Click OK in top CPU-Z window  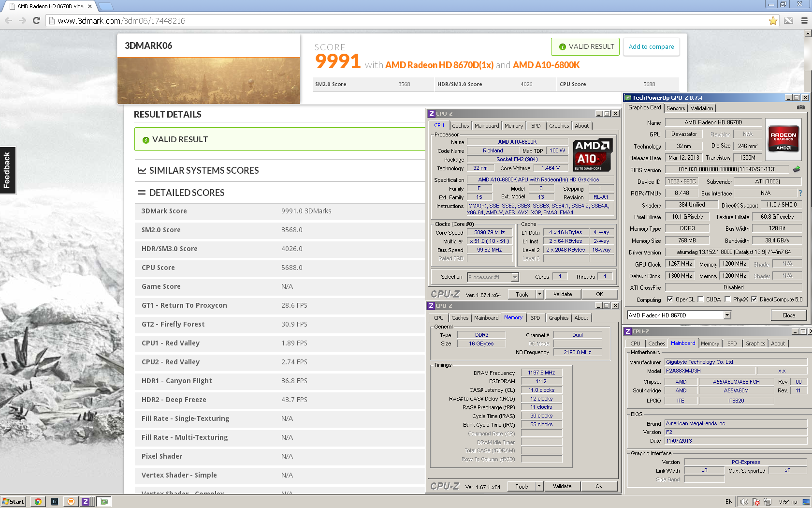pos(599,294)
